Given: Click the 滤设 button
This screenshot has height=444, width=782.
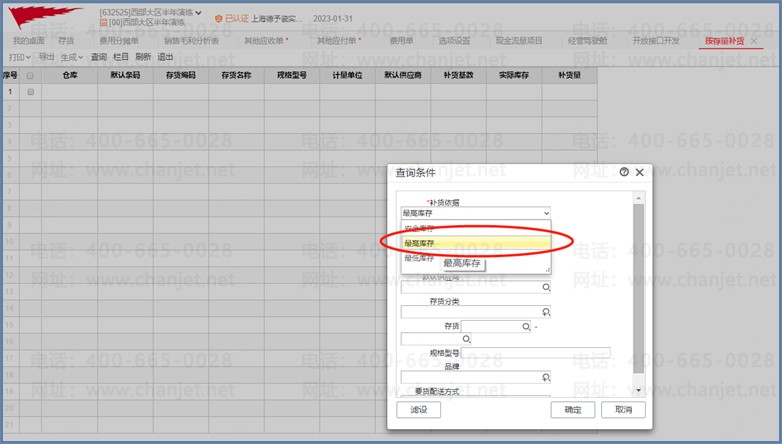Looking at the screenshot, I should (x=418, y=410).
